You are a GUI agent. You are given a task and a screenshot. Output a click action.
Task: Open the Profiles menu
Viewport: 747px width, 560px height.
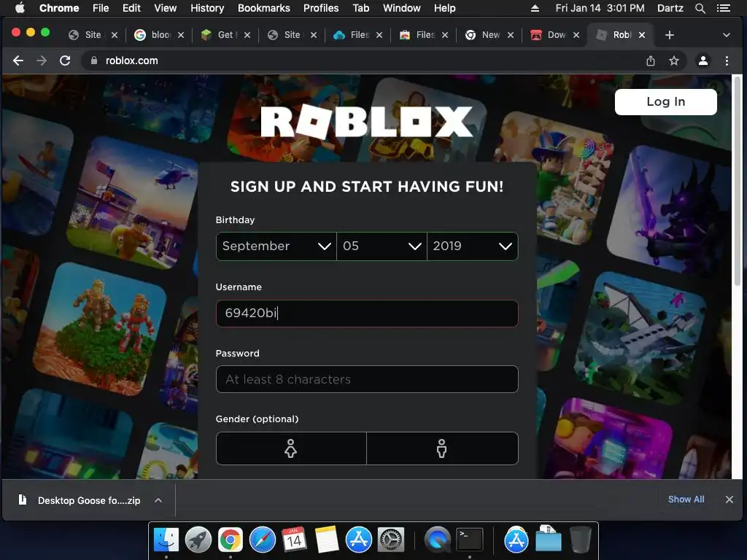tap(321, 8)
